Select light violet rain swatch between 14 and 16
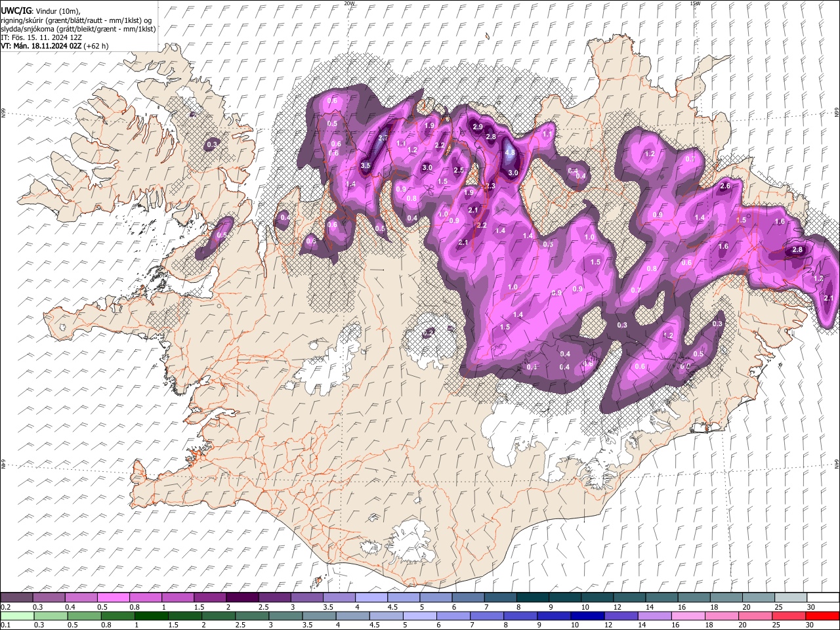The width and height of the screenshot is (840, 630). pyautogui.click(x=655, y=616)
